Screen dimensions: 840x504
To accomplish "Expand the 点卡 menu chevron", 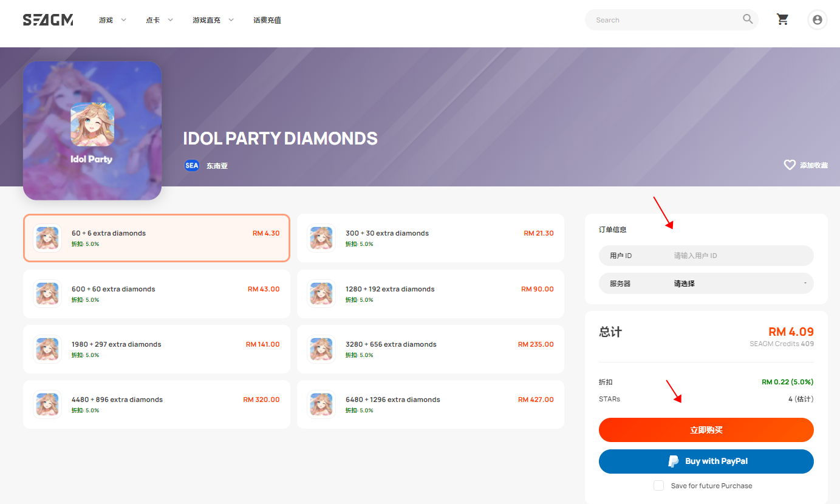I will pyautogui.click(x=171, y=20).
